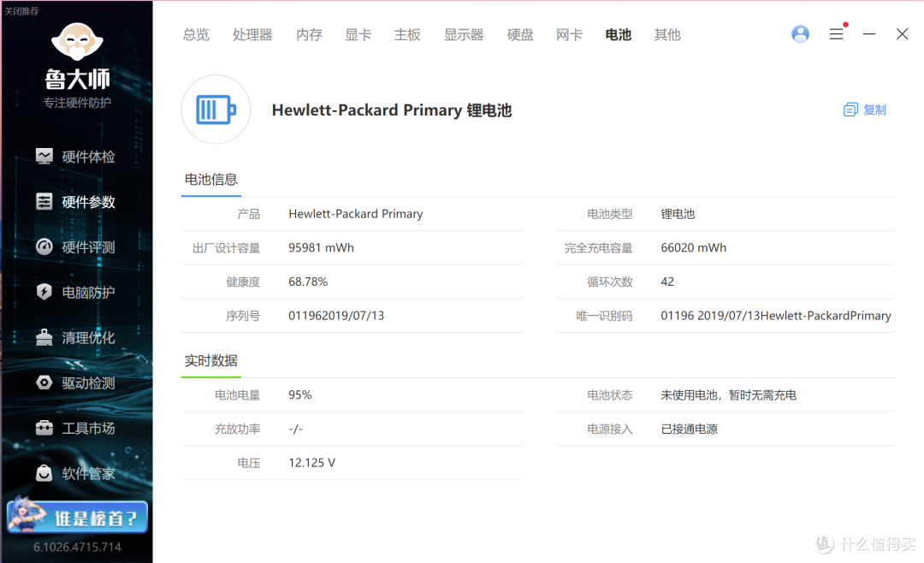Click the 未使用电池，暂时无需充电 status text
Viewport: 924px width, 563px height.
728,395
